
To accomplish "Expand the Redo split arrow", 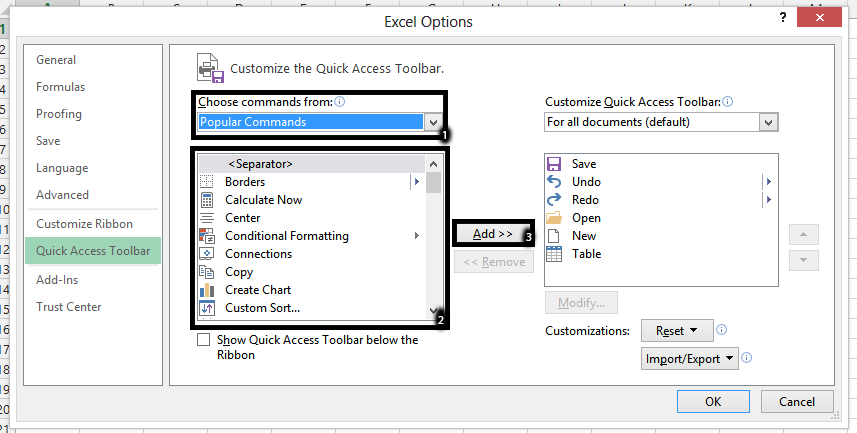I will point(768,200).
